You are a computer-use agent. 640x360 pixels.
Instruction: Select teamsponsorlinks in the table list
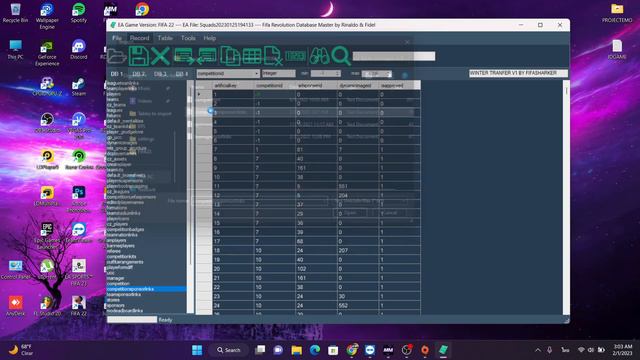pos(123,294)
